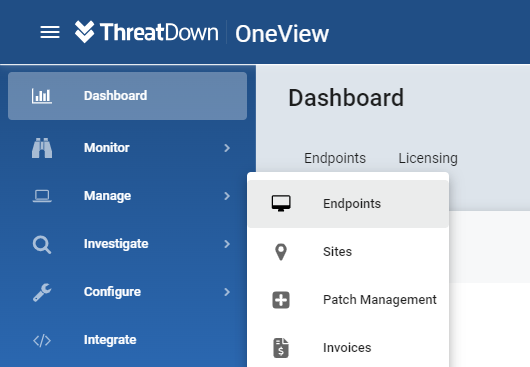
Task: Click the ThreatDown wordmark in header
Action: [x=159, y=32]
